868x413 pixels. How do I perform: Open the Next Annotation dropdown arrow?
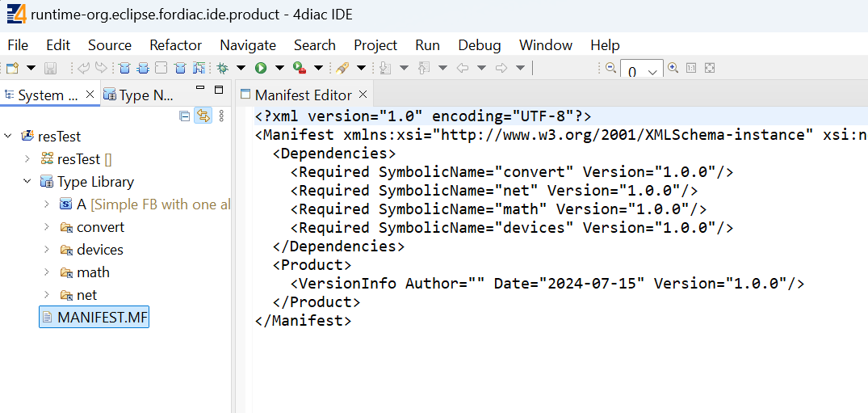click(404, 68)
